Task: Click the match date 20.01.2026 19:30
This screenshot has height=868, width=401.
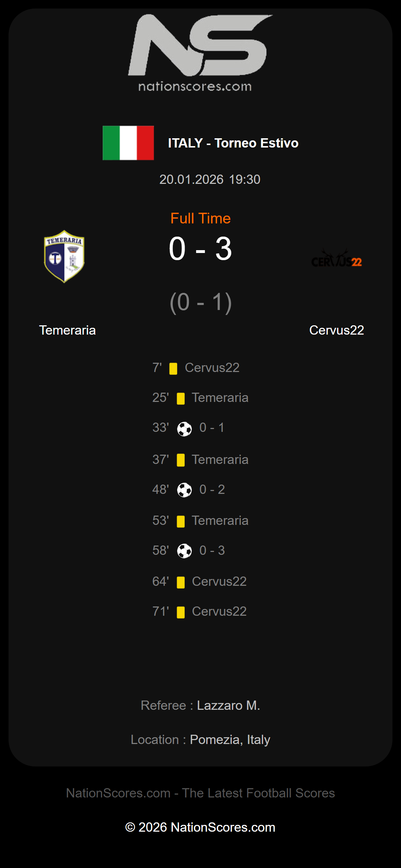Action: coord(210,180)
